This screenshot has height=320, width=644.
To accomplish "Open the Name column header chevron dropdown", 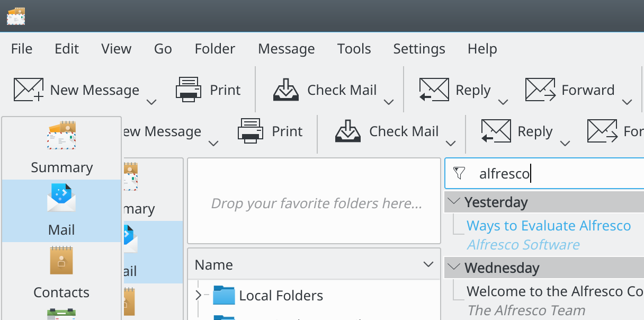I will pos(428,264).
